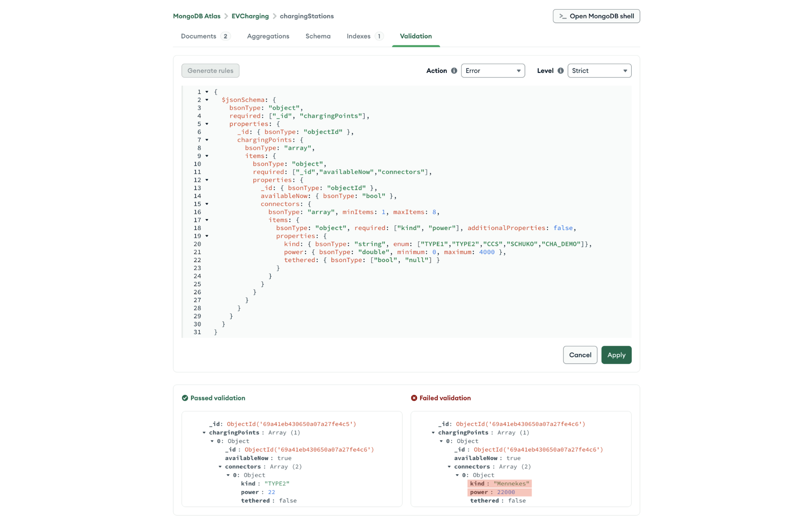Cancel the schema changes
The image size is (812, 525).
coord(580,355)
